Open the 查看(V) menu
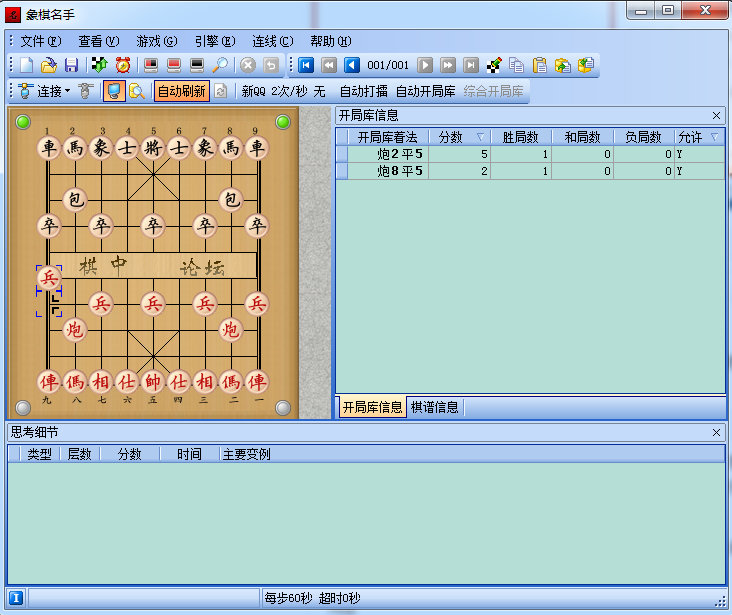This screenshot has width=732, height=615. tap(99, 41)
